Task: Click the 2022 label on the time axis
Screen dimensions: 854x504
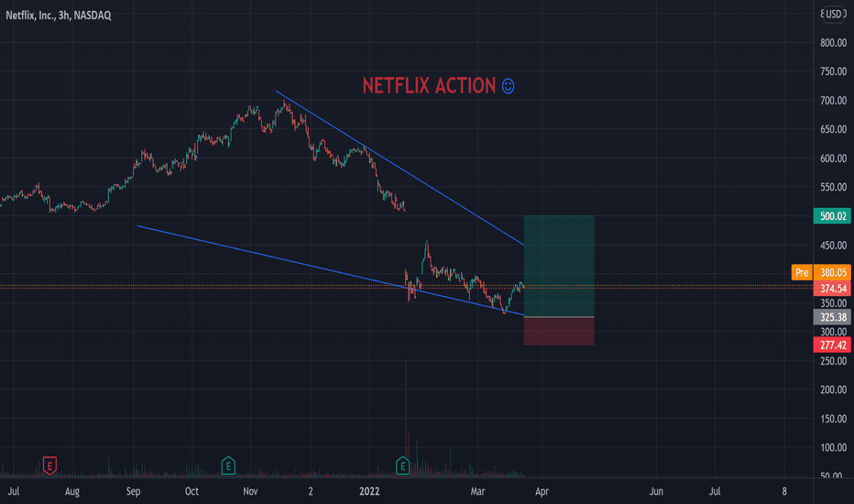Action: click(369, 491)
